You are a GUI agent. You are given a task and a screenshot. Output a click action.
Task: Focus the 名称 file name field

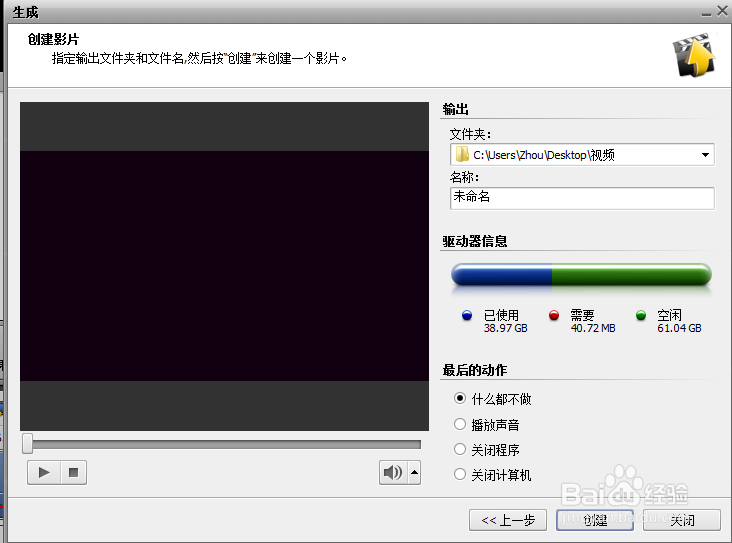point(582,198)
